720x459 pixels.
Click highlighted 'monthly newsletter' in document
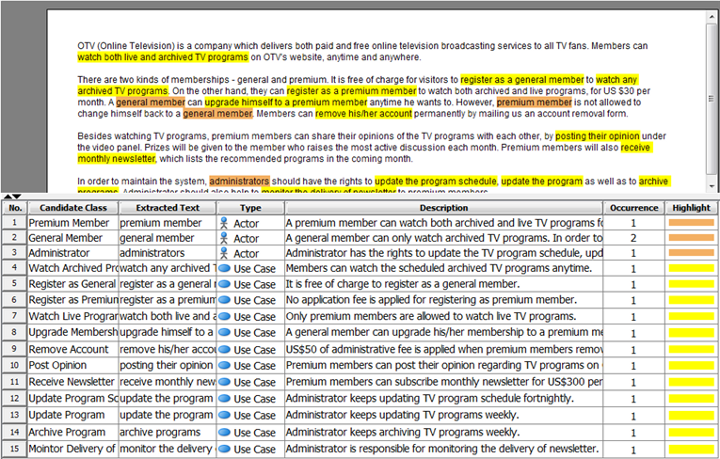coord(117,159)
